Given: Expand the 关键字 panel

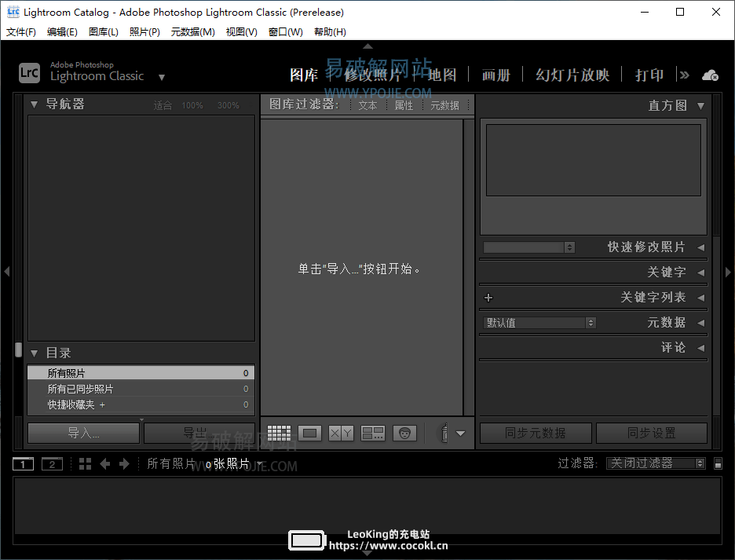Looking at the screenshot, I should pos(700,273).
